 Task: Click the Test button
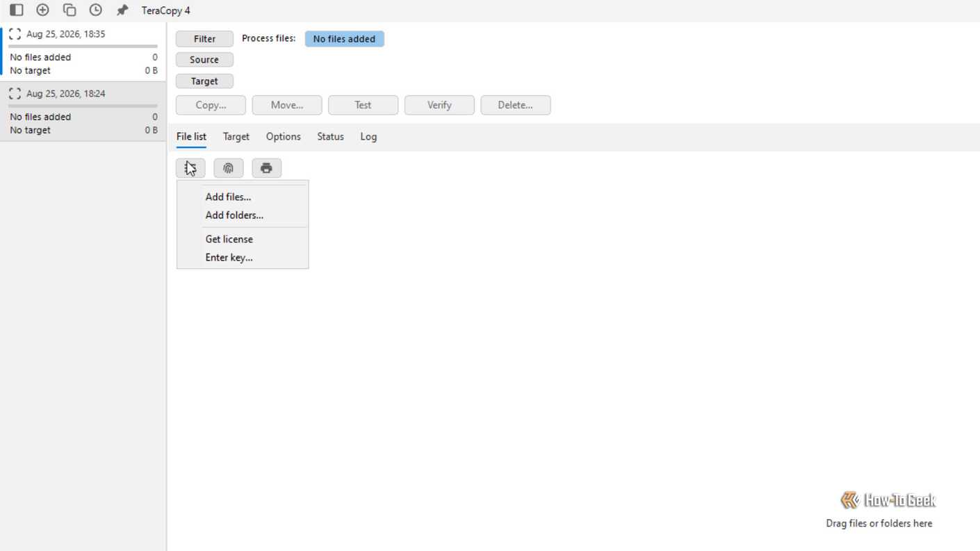[363, 105]
